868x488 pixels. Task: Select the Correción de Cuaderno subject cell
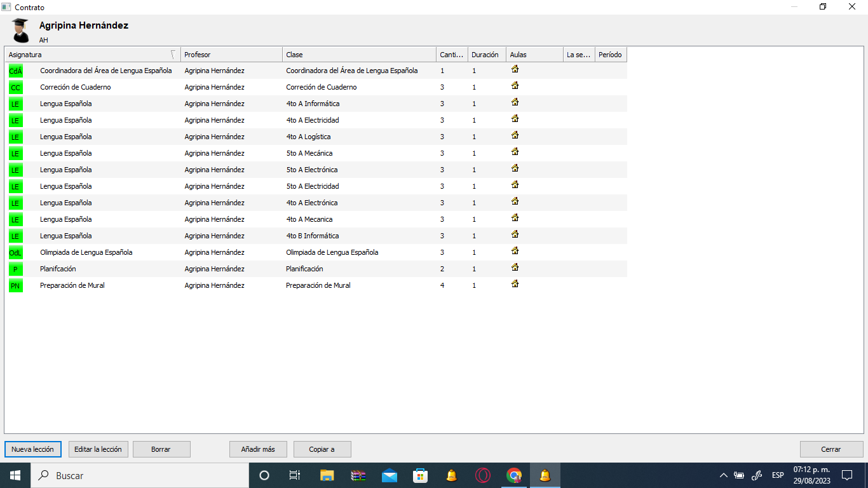(x=76, y=87)
